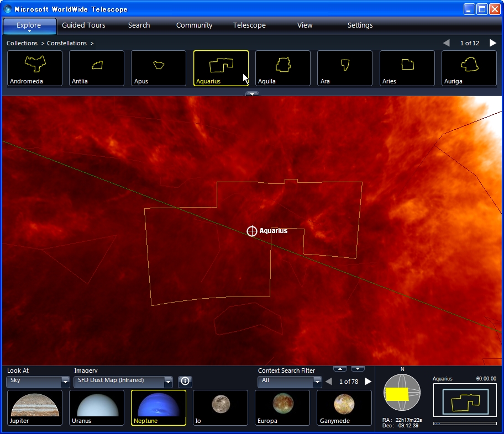Show imagery information icon
504x434 pixels.
click(185, 382)
